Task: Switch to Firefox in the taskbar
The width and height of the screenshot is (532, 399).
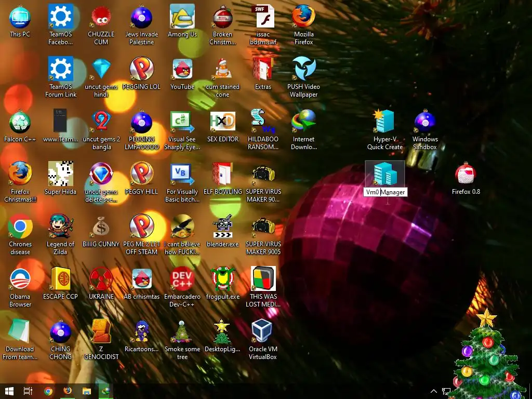Action: [68, 391]
